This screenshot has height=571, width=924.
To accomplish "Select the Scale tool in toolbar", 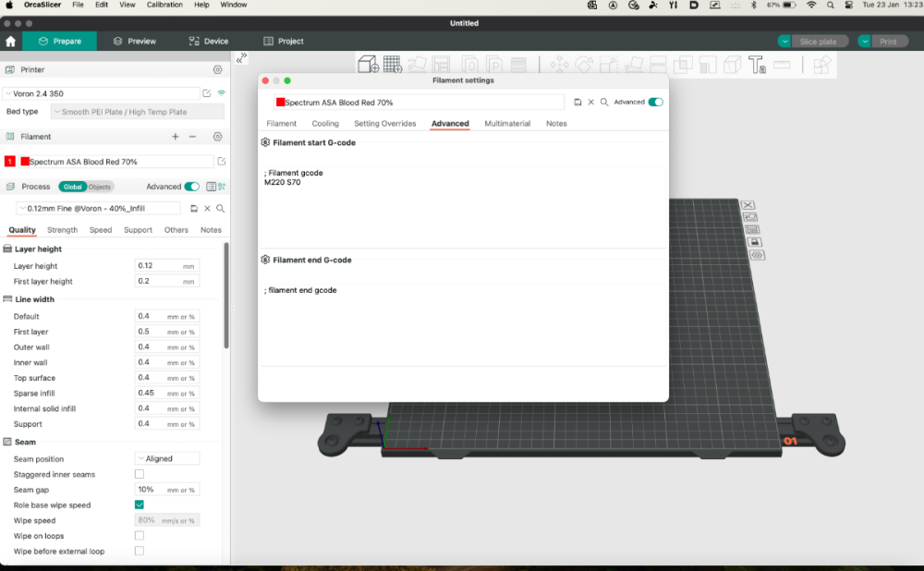I will pos(609,65).
